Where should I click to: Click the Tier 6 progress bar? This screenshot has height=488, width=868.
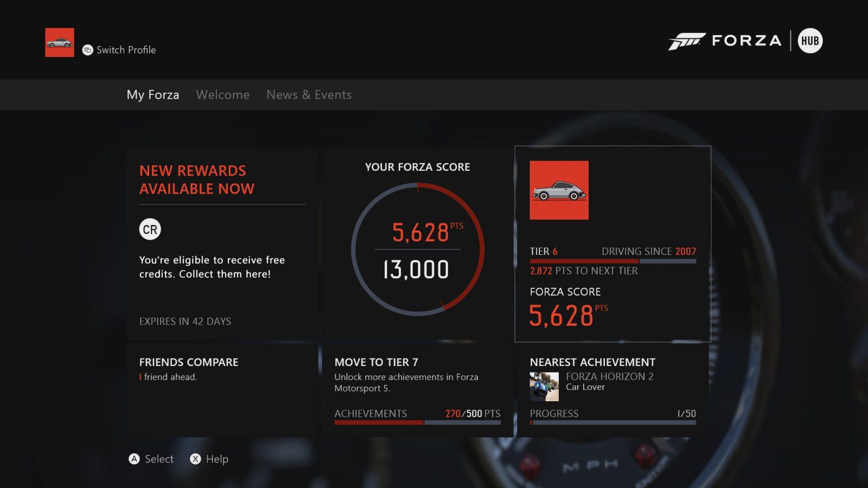(x=612, y=261)
